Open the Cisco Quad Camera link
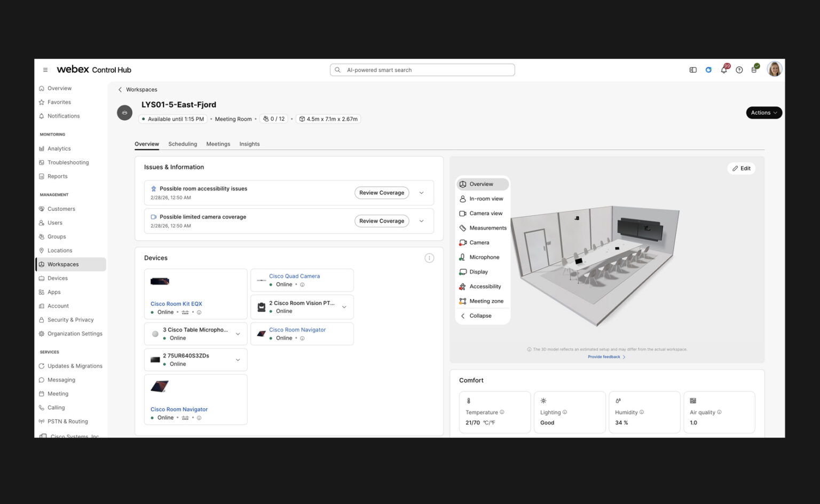Viewport: 820px width, 504px height. [x=294, y=277]
